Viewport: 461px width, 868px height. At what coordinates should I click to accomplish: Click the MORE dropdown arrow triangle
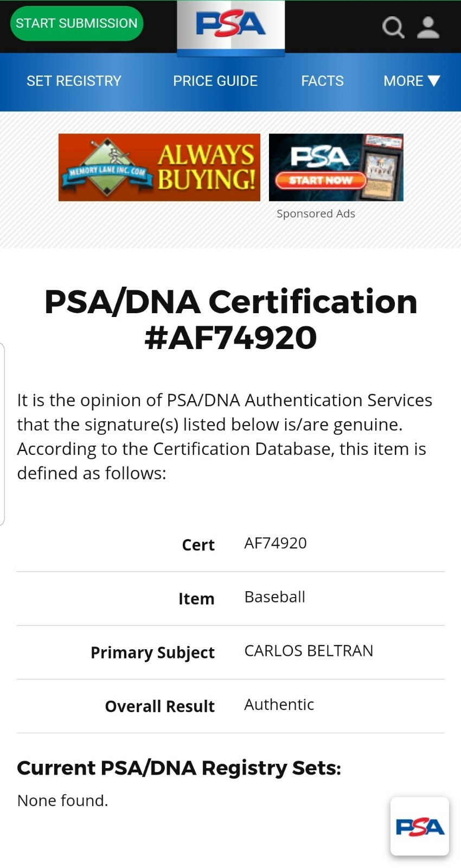433,81
